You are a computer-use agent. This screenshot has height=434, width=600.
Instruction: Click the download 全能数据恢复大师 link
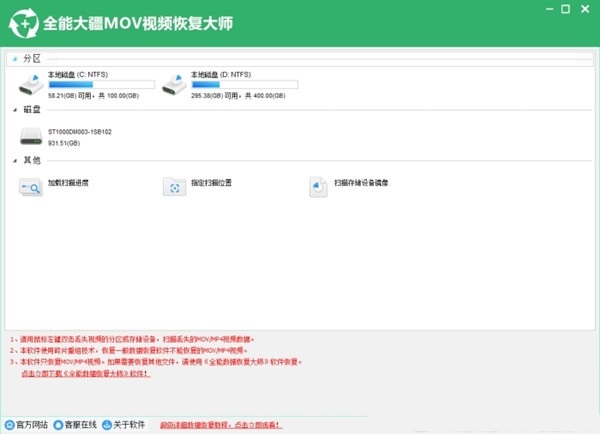86,374
